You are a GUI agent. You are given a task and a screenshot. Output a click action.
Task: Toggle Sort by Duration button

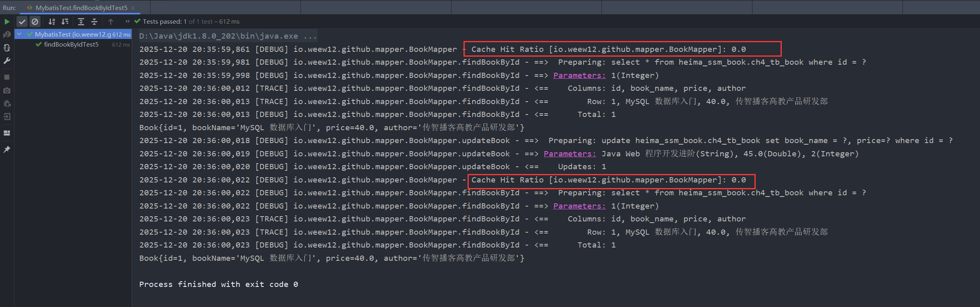click(x=65, y=22)
